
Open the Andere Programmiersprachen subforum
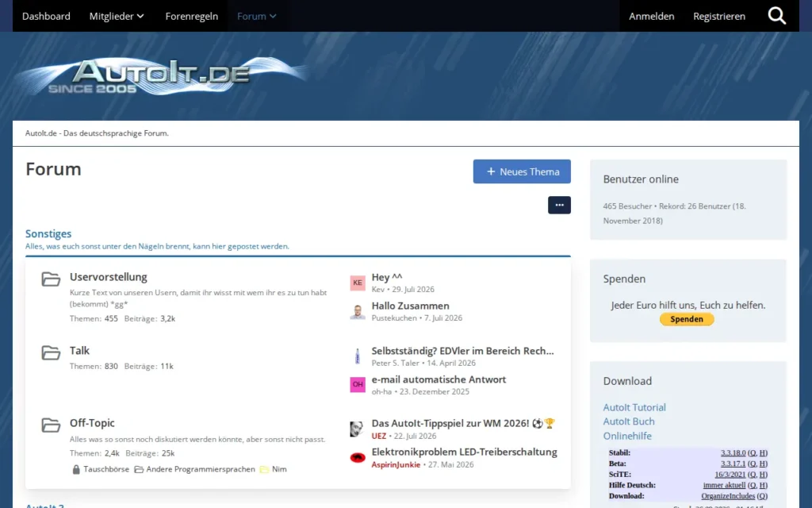[201, 469]
